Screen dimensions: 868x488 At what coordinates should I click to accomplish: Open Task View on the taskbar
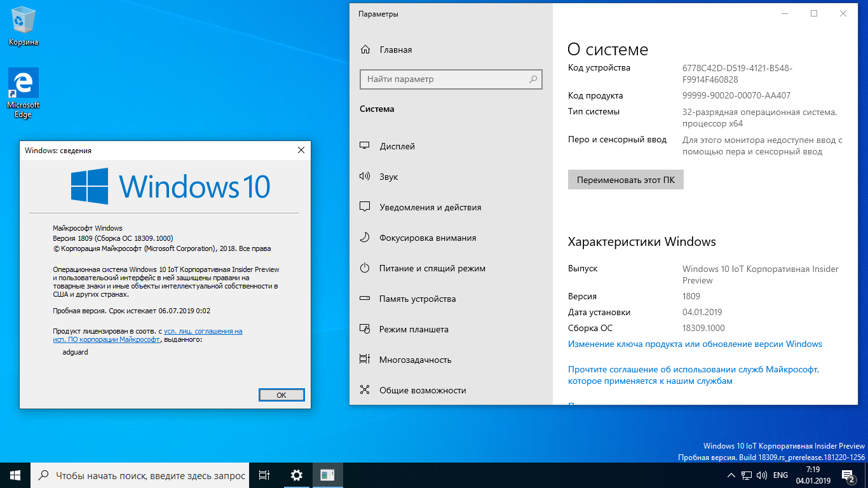(x=265, y=475)
